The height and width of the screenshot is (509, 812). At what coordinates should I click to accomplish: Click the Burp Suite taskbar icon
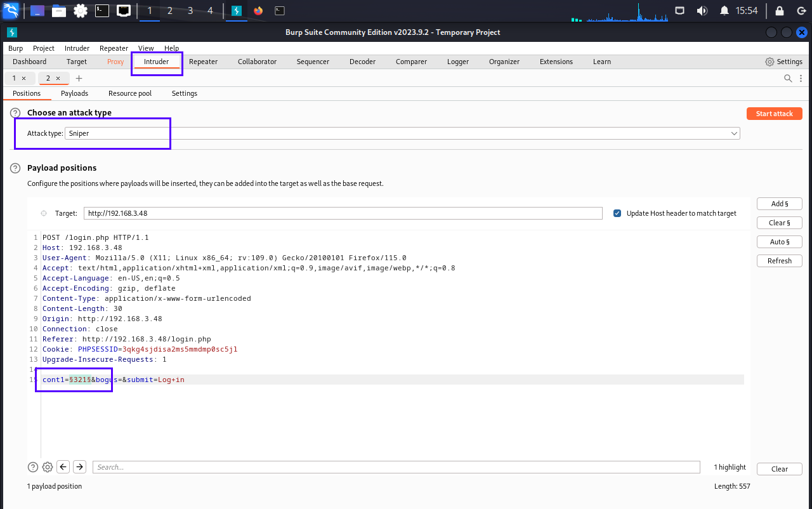pos(237,11)
